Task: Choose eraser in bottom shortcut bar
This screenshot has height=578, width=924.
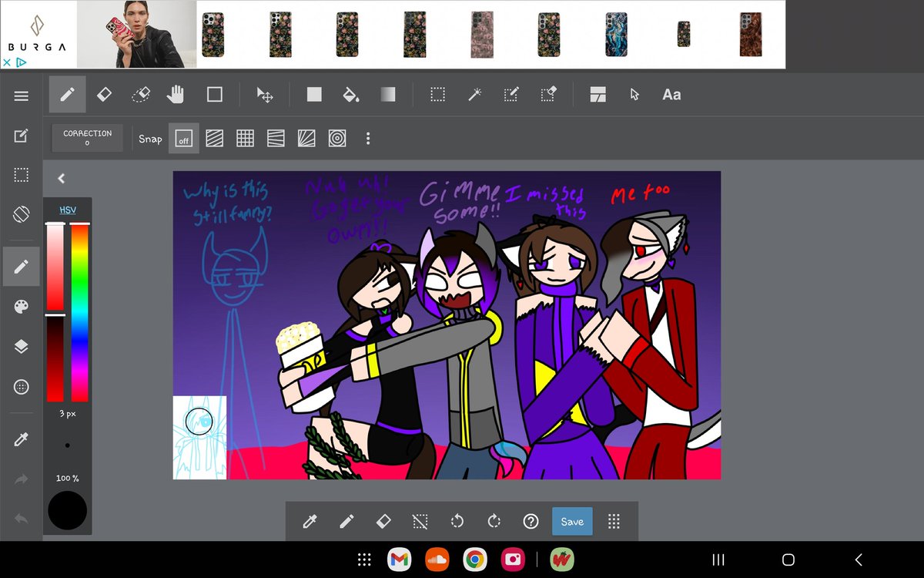Action: point(383,522)
